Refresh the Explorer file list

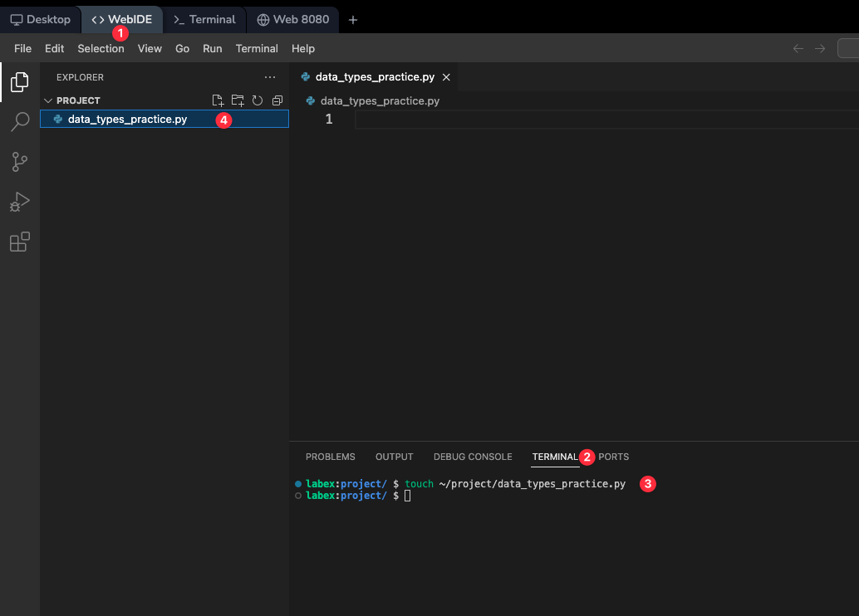pyautogui.click(x=258, y=100)
